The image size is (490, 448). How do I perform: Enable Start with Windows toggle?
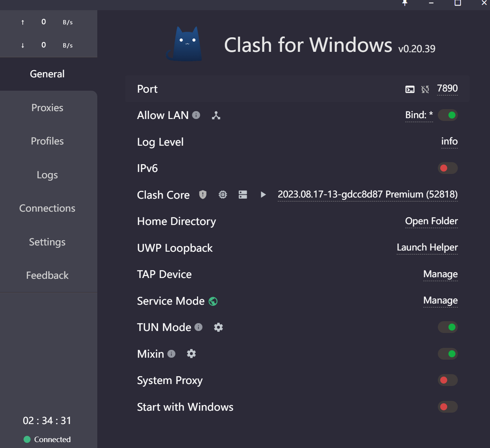click(x=448, y=407)
